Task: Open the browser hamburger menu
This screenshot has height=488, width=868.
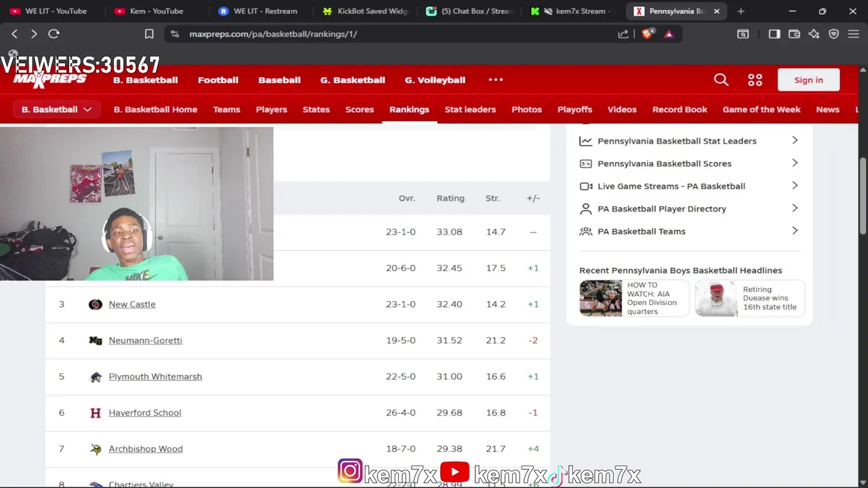Action: [854, 34]
